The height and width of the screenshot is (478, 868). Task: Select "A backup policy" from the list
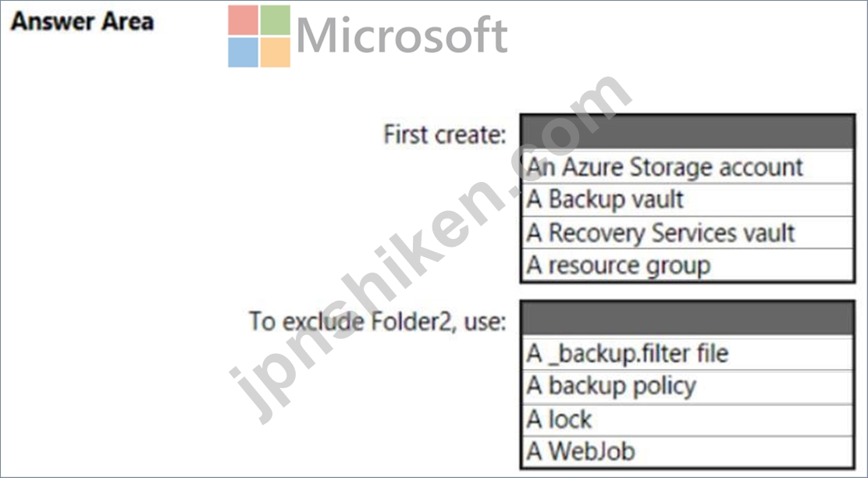[x=611, y=386]
